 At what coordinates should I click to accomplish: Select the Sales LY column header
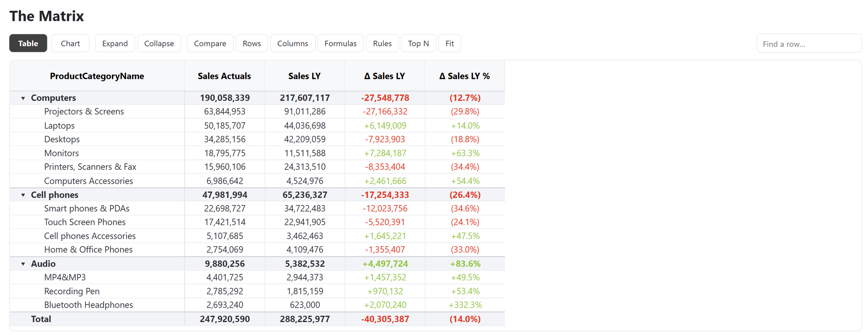(304, 76)
